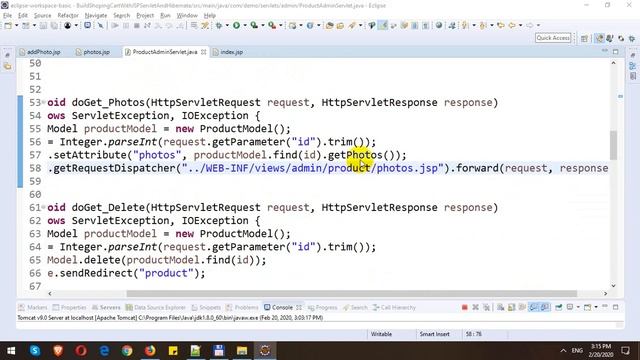This screenshot has height=360, width=640.
Task: Click the Last Edit Location arrow icon
Action: coord(501,25)
